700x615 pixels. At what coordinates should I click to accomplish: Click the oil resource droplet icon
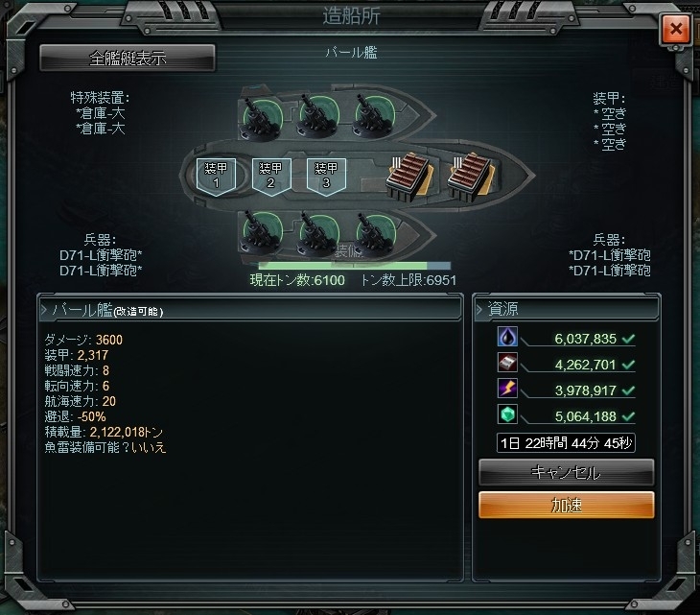507,337
